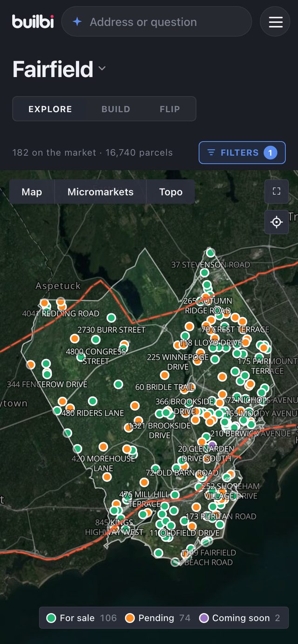Enter fullscreen map view

[x=277, y=191]
